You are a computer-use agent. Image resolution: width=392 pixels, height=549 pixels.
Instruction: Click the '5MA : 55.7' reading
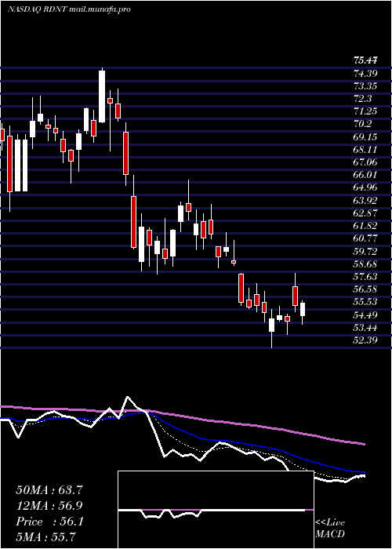[45, 537]
